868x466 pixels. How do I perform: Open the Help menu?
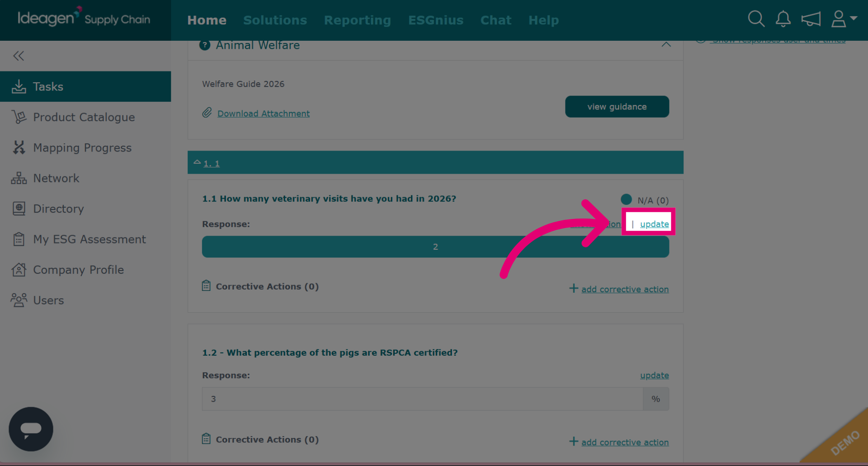pyautogui.click(x=543, y=20)
